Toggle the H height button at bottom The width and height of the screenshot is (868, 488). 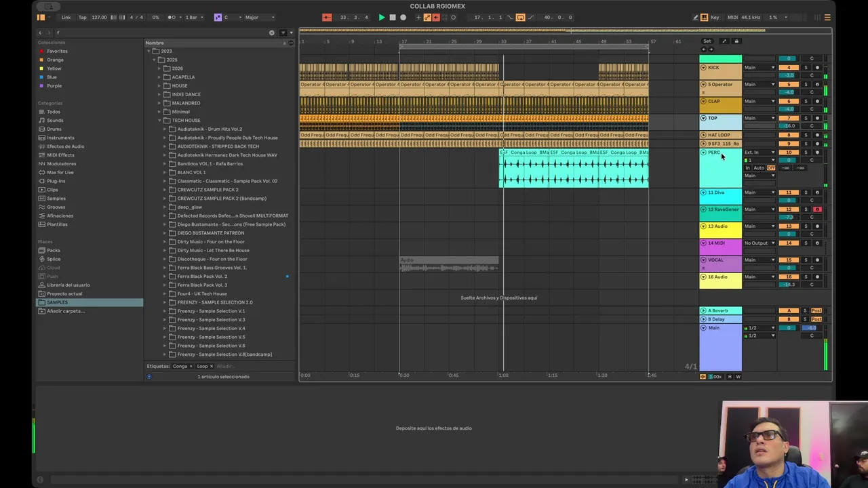pyautogui.click(x=730, y=377)
